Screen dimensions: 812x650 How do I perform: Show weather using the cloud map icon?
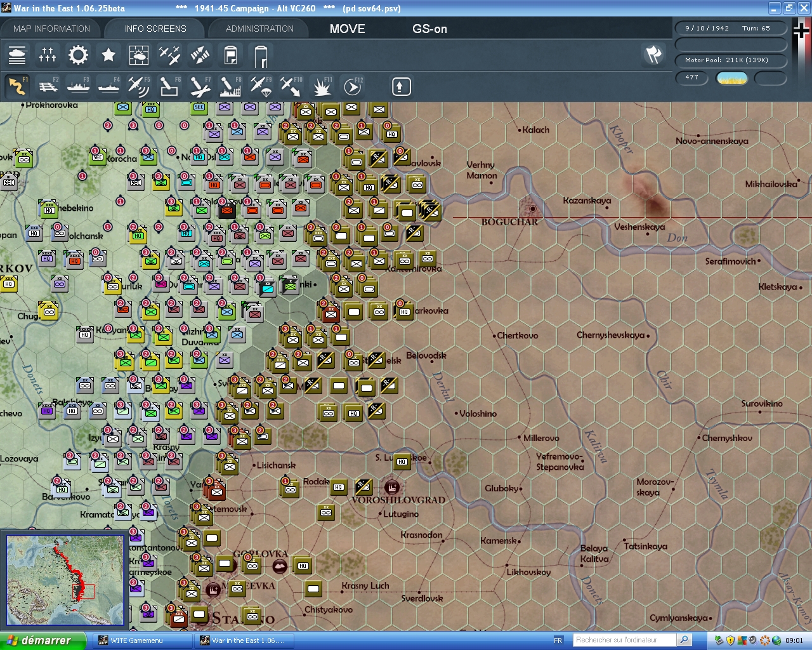click(139, 55)
